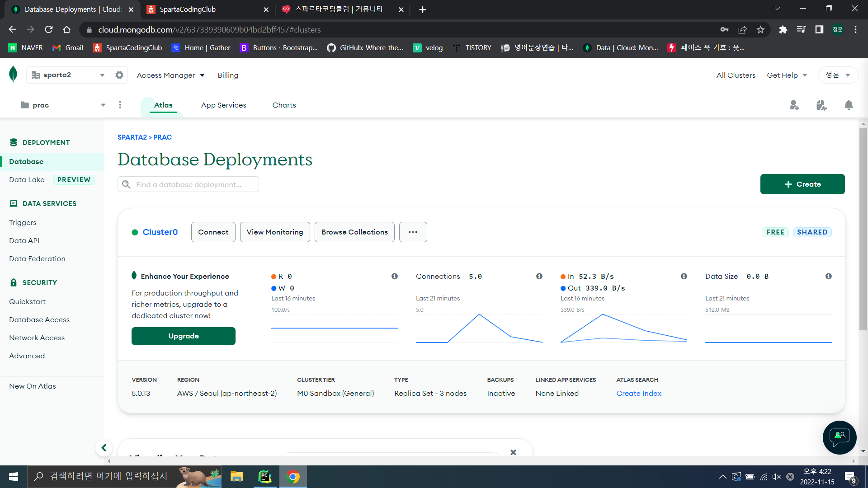Collapse the left sidebar arrow
This screenshot has width=868, height=488.
pos(104,448)
